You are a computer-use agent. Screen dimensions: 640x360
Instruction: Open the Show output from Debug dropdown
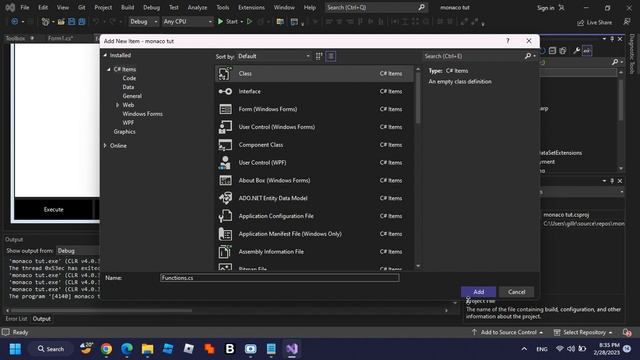click(78, 251)
